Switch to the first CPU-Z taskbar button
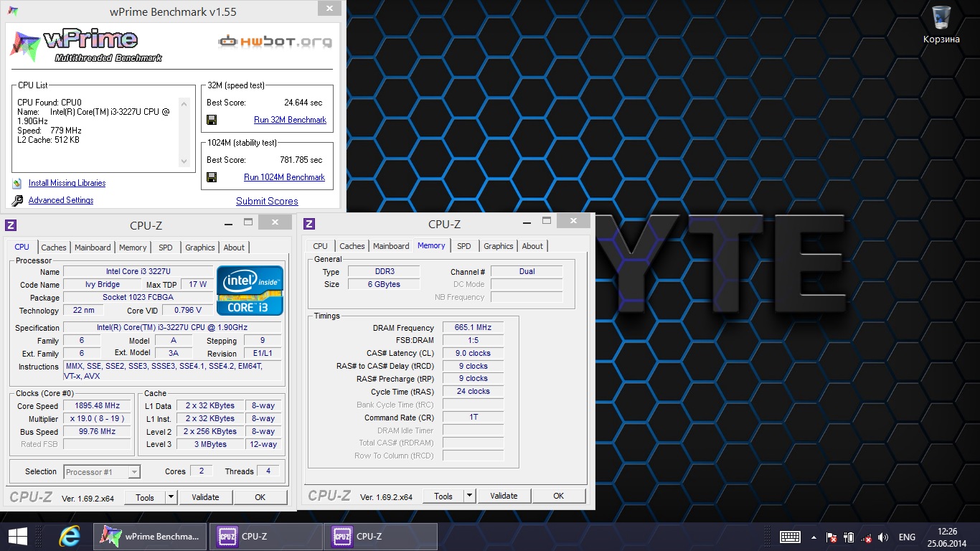This screenshot has width=980, height=551. coord(265,537)
